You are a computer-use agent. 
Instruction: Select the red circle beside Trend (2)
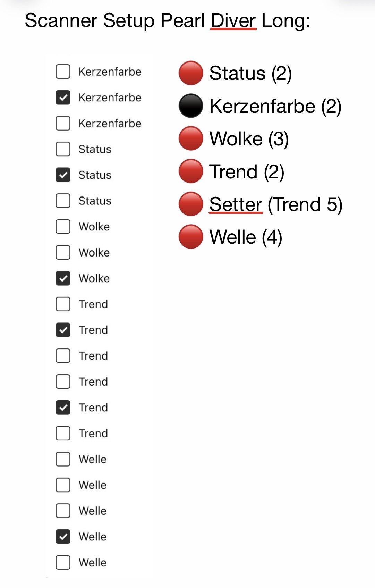(x=190, y=171)
